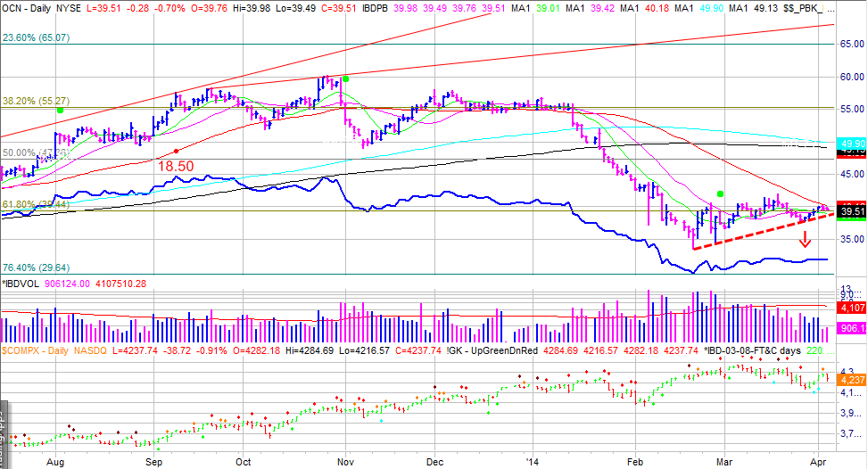Viewport: 868px width, 469px height.
Task: Click the L=4237.74 COMPX last value
Action: point(136,350)
